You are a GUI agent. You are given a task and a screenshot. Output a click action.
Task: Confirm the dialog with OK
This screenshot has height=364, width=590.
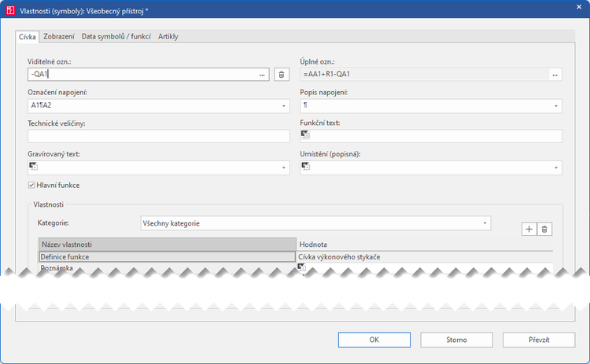pos(374,340)
